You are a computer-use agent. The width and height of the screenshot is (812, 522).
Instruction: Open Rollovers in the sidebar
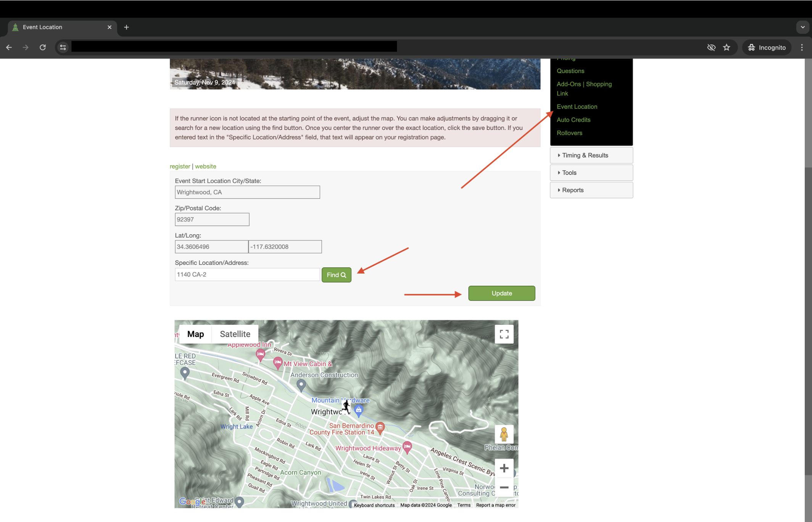click(x=569, y=133)
